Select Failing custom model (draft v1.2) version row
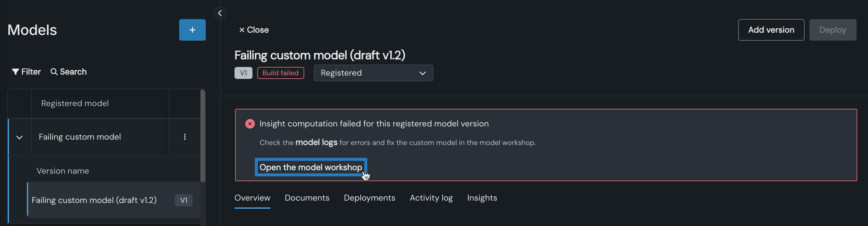This screenshot has height=226, width=868. 94,200
